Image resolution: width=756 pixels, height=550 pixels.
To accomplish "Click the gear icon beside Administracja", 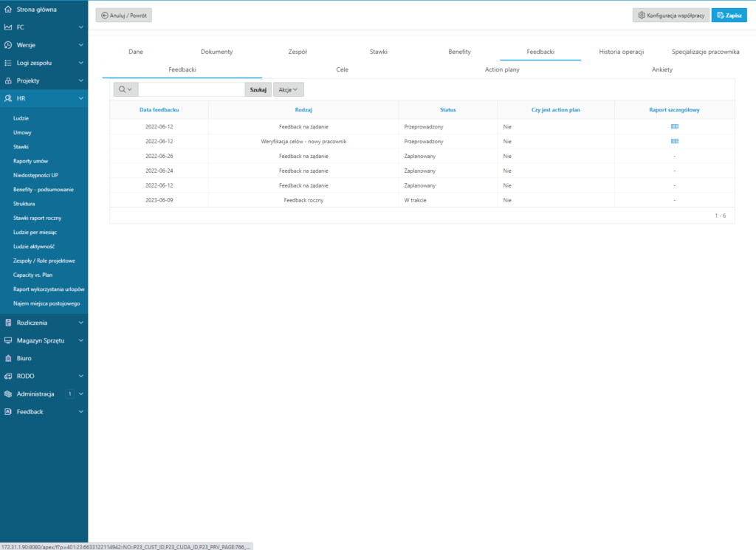I will click(7, 393).
